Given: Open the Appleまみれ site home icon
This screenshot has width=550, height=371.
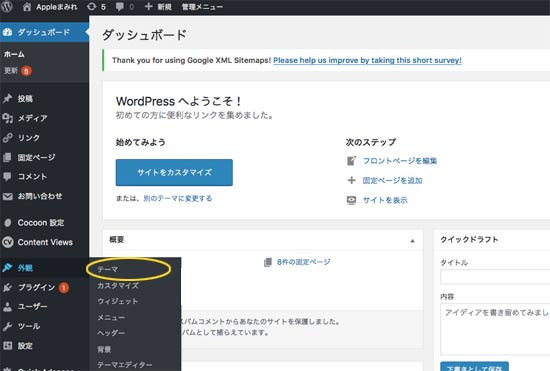Looking at the screenshot, I should [x=27, y=7].
